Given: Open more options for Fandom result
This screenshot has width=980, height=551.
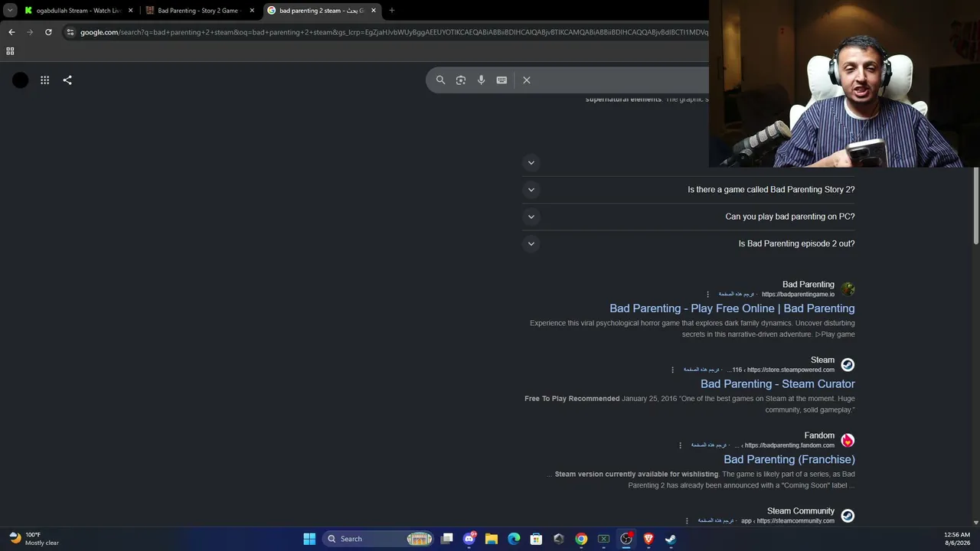Looking at the screenshot, I should tap(680, 445).
